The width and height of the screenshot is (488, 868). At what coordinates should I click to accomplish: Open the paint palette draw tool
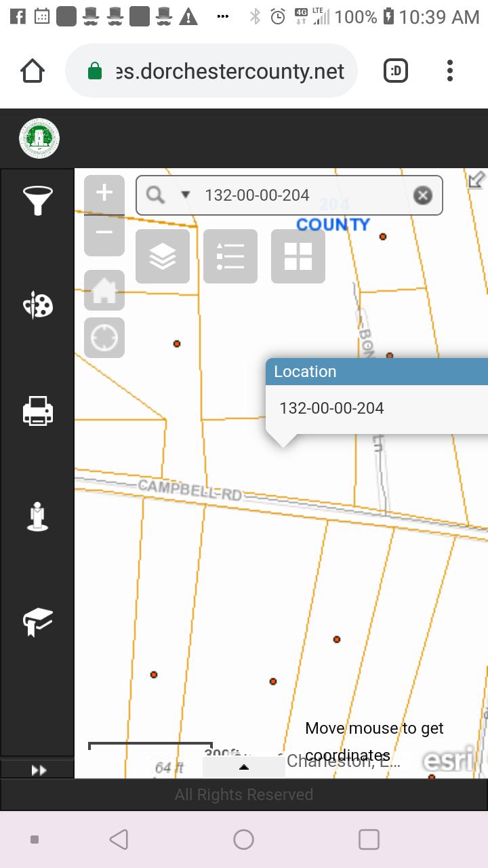[38, 305]
